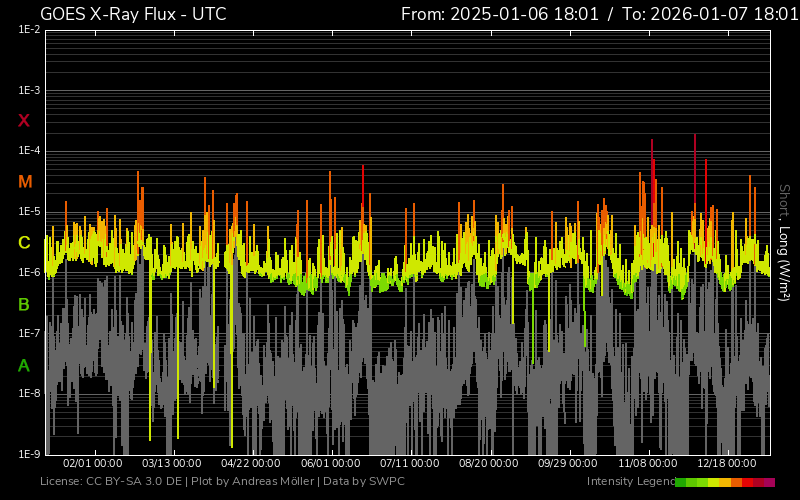This screenshot has width=800, height=500.
Task: Select the 12/18 00:00 x-axis date
Action: pos(726,464)
